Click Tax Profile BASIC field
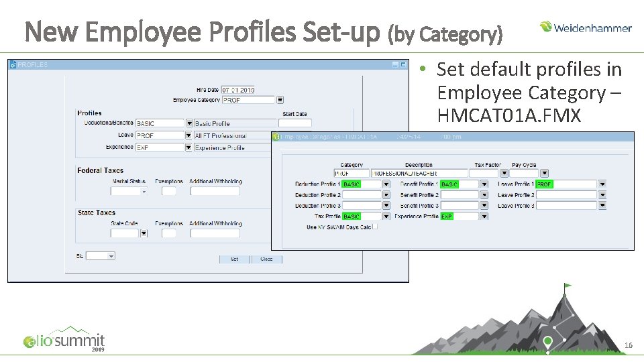The width and height of the screenshot is (644, 362). coord(362,217)
